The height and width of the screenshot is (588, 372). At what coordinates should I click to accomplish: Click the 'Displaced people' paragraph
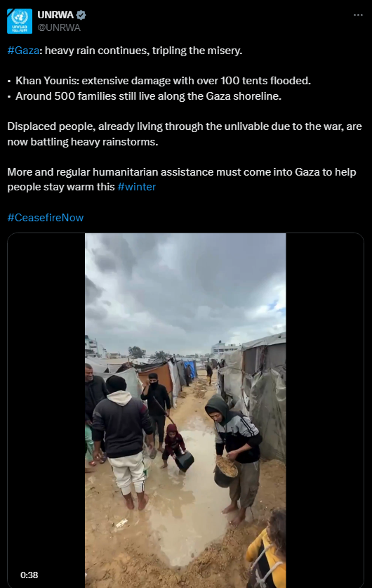[185, 134]
